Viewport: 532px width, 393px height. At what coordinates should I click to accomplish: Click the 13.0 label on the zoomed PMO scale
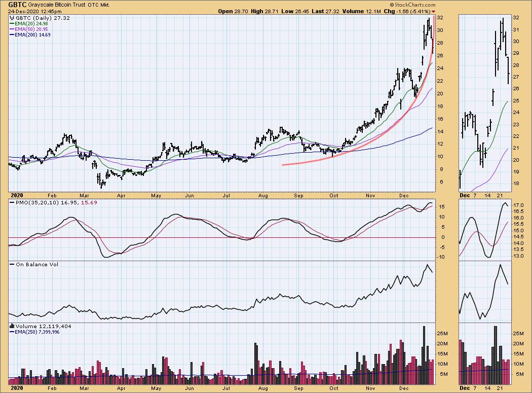click(517, 256)
